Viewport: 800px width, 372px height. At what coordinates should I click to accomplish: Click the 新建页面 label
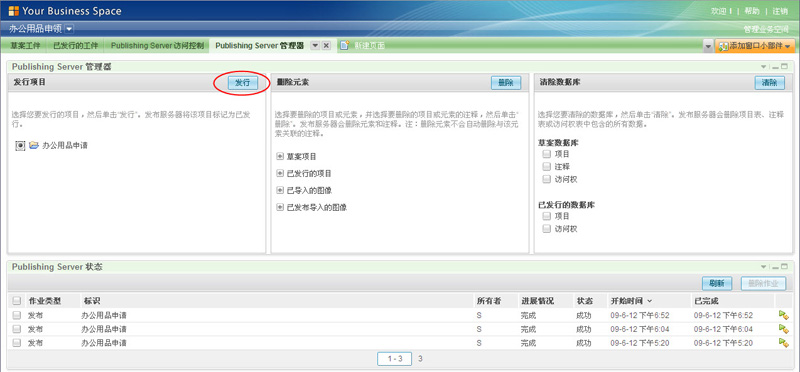tap(370, 45)
